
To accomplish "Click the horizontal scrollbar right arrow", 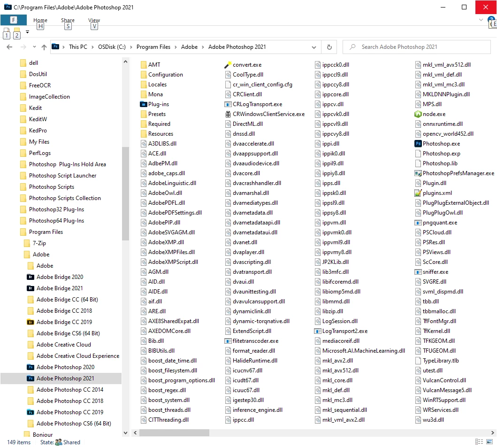I will 492,433.
